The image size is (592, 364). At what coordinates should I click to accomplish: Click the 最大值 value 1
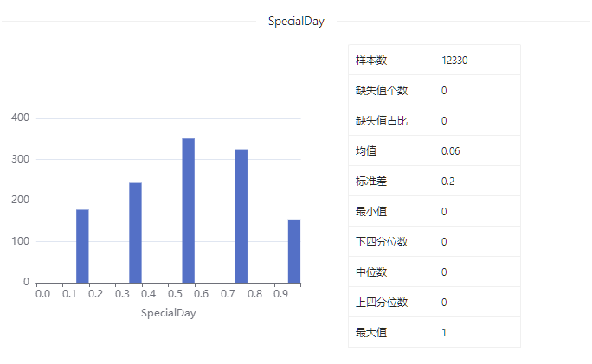(x=444, y=333)
